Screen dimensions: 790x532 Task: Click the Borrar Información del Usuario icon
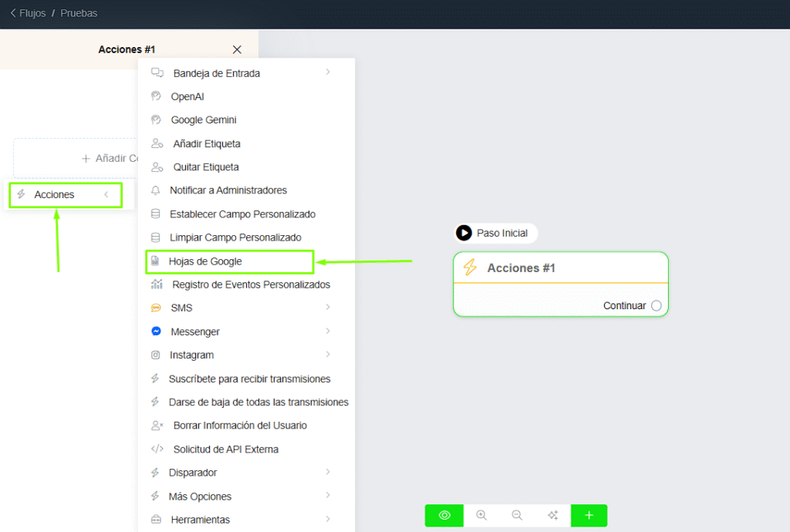[157, 425]
